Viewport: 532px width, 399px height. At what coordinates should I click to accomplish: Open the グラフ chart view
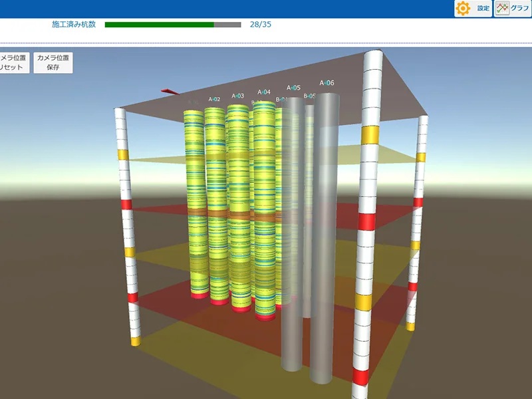[x=511, y=9]
